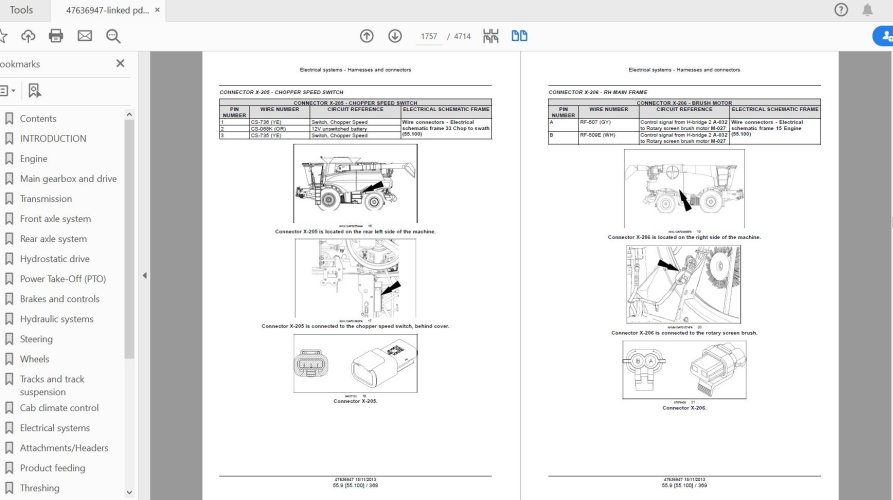Open the Wheels bookmark
This screenshot has height=500, width=893.
34,359
